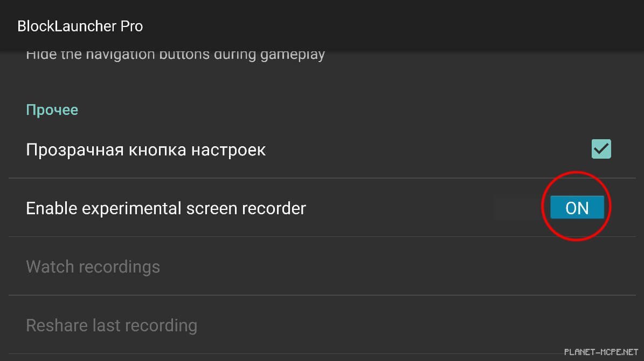This screenshot has width=644, height=361.
Task: Open Watch recordings
Action: click(93, 267)
